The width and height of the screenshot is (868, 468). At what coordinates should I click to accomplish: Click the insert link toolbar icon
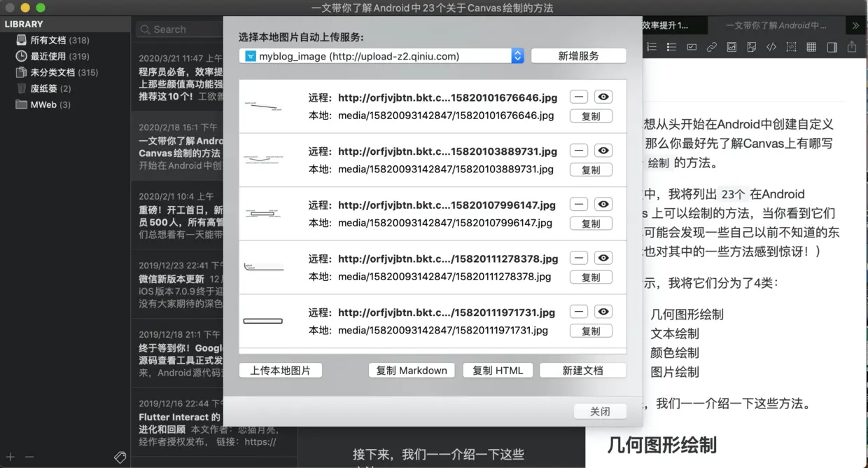click(x=711, y=47)
